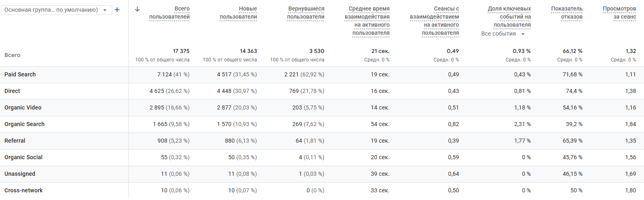Click the sort descending arrow icon

(137, 9)
